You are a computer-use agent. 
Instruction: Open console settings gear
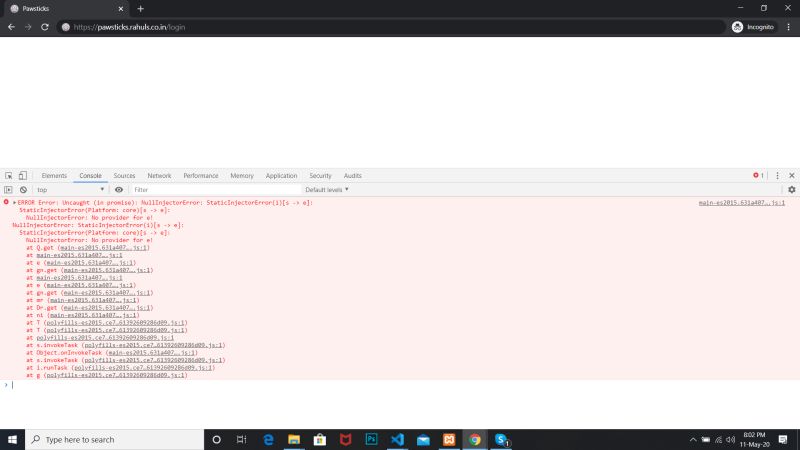pyautogui.click(x=791, y=190)
